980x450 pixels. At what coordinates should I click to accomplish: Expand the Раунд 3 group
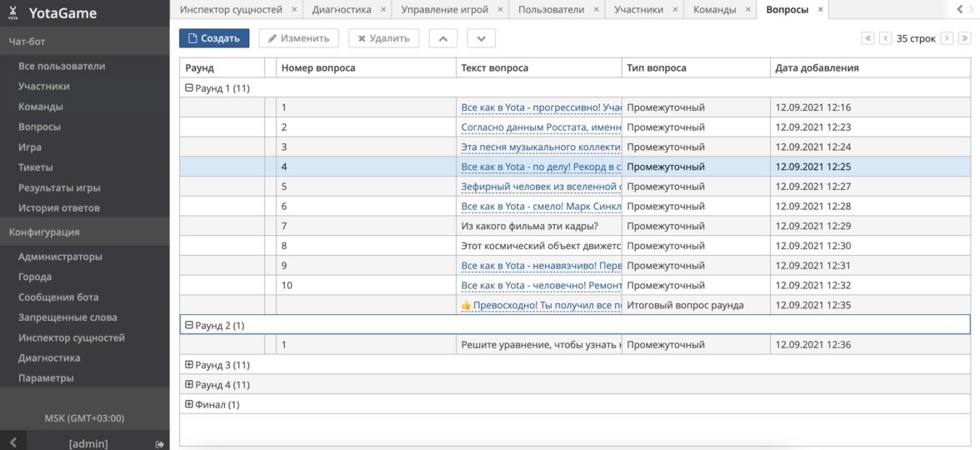click(x=189, y=365)
